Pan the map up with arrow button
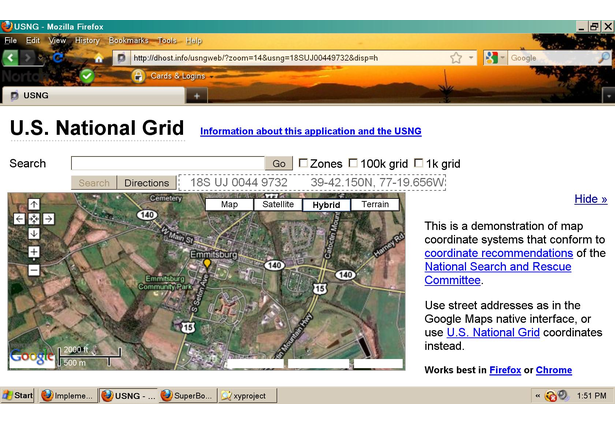615x424 pixels. point(34,204)
